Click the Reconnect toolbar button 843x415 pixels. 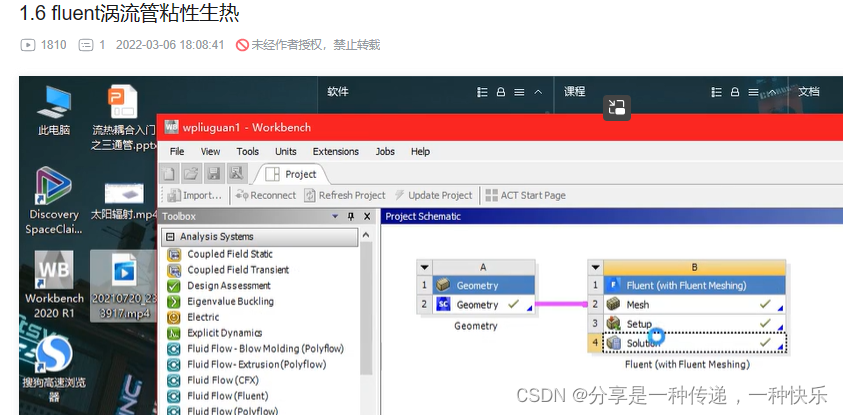[266, 195]
